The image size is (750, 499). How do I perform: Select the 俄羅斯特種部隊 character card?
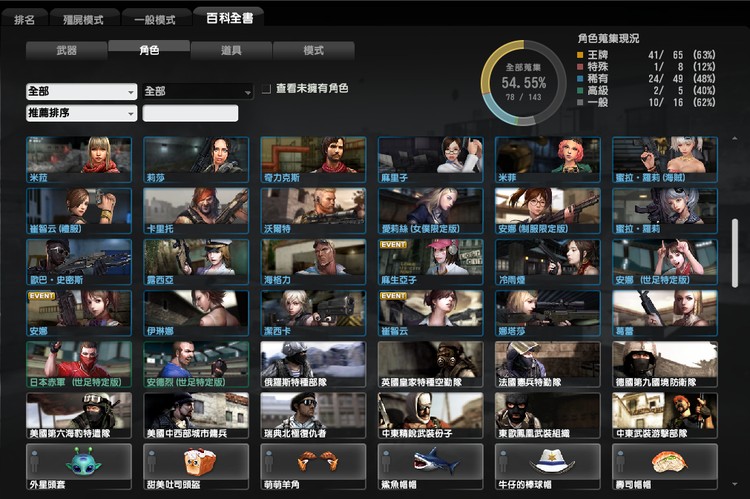pyautogui.click(x=313, y=365)
